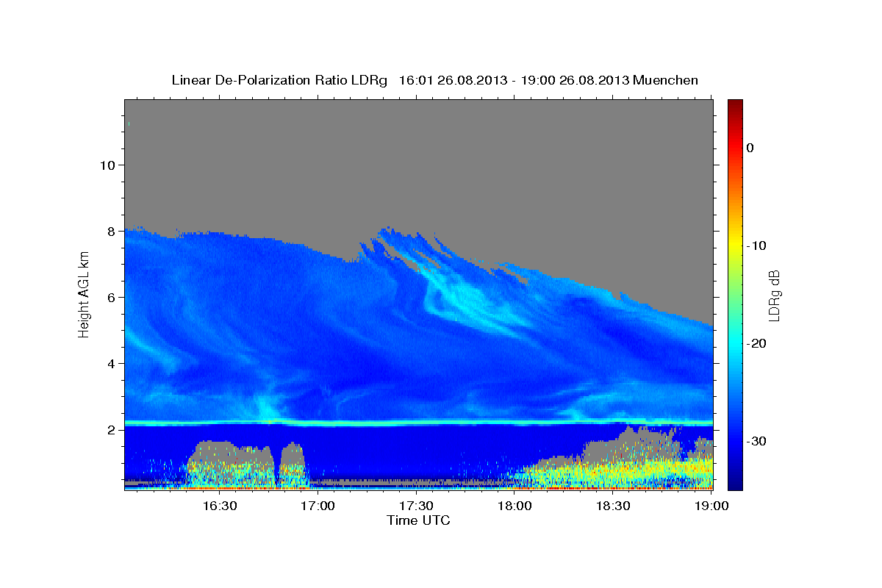Click the dark blue bottom of the colorbar
This screenshot has height=588, width=882.
pos(735,481)
